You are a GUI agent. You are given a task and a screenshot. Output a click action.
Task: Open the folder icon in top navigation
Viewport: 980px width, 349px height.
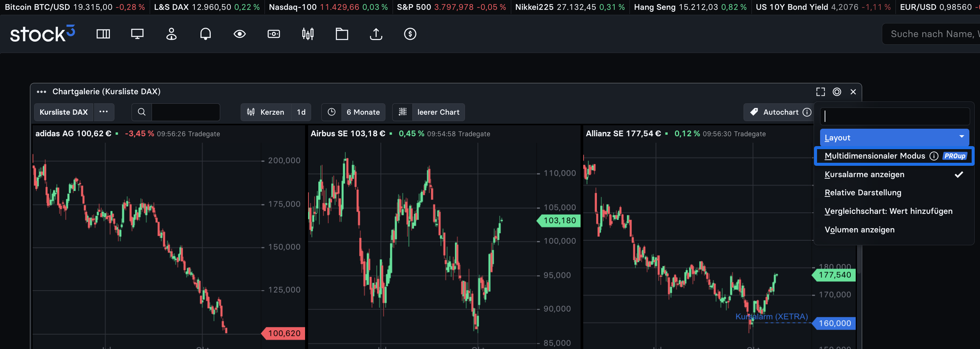tap(342, 34)
